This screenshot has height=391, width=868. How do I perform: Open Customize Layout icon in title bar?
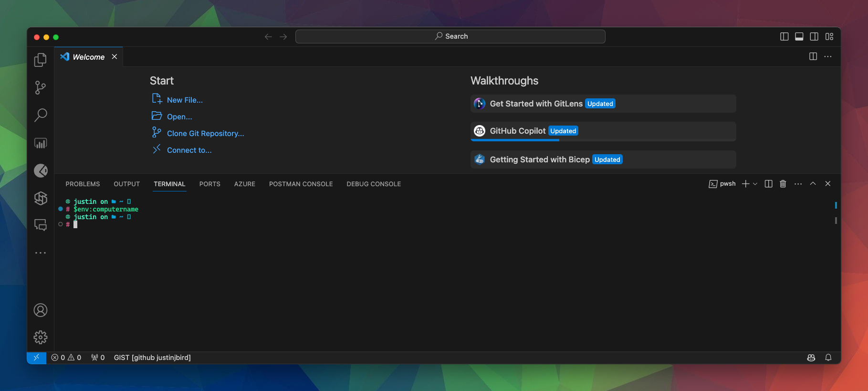point(829,37)
